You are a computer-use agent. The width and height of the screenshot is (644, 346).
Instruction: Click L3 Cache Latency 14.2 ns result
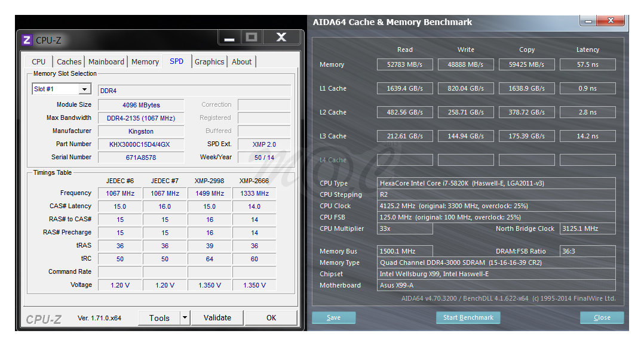pos(587,135)
